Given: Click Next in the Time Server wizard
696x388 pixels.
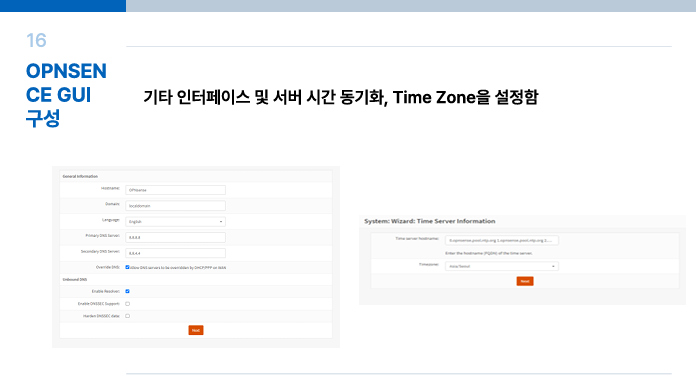Looking at the screenshot, I should pos(525,281).
